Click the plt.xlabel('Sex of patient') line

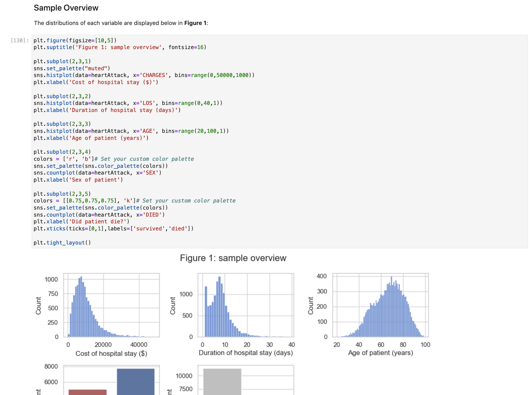[78, 180]
